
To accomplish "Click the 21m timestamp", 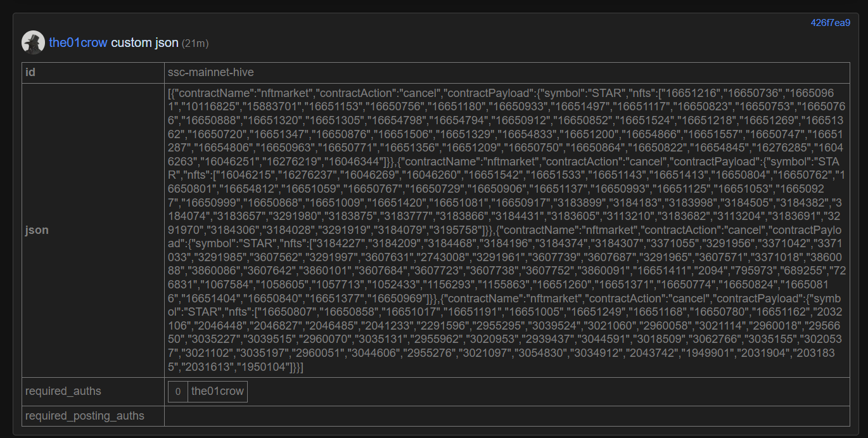I will tap(195, 44).
